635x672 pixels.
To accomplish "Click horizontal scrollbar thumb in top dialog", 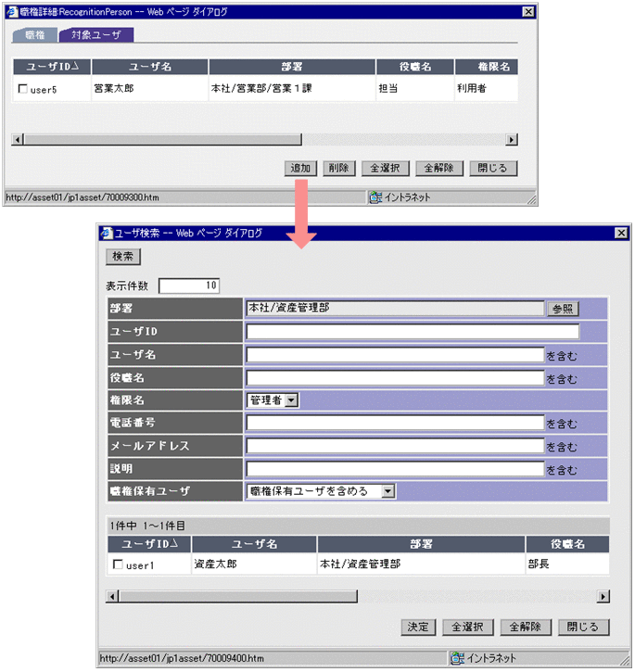I will (x=162, y=140).
